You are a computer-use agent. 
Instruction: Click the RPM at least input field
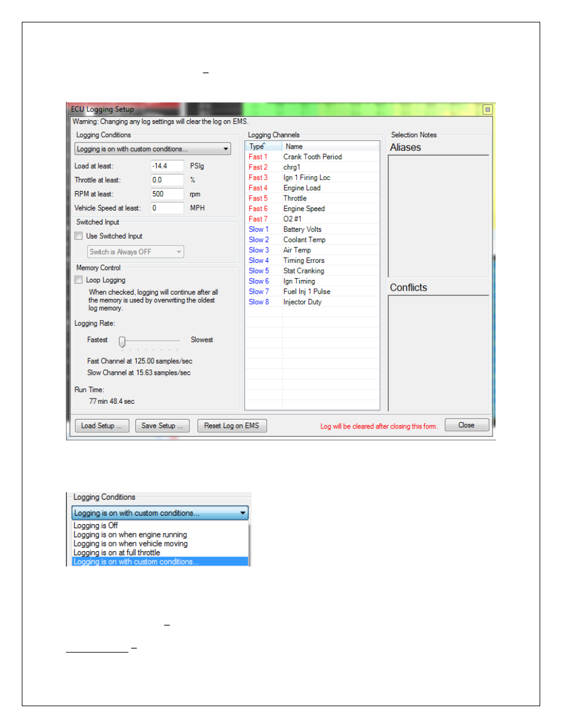point(167,194)
